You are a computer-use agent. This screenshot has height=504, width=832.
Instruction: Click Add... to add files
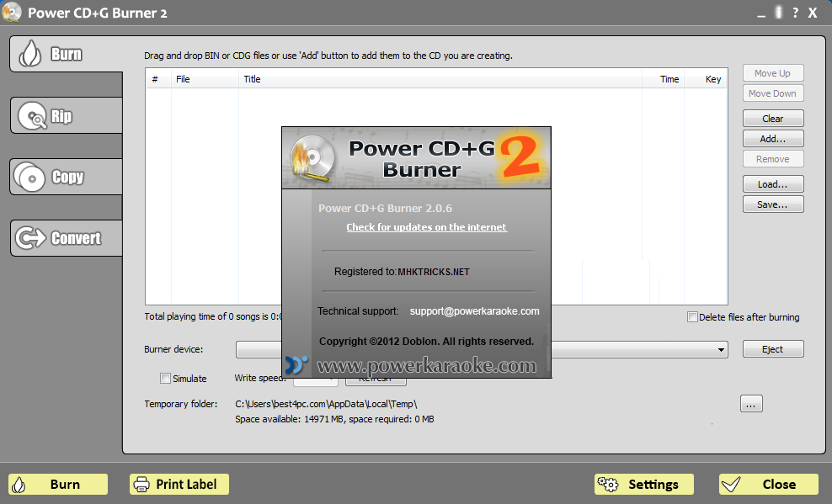click(x=773, y=139)
